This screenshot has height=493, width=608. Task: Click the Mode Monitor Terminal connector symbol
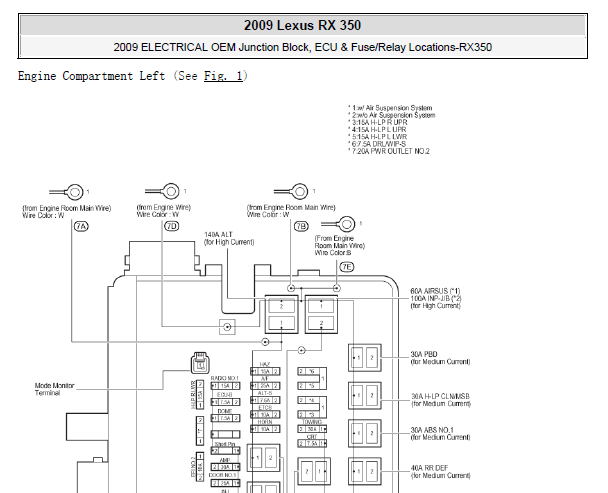coord(200,363)
